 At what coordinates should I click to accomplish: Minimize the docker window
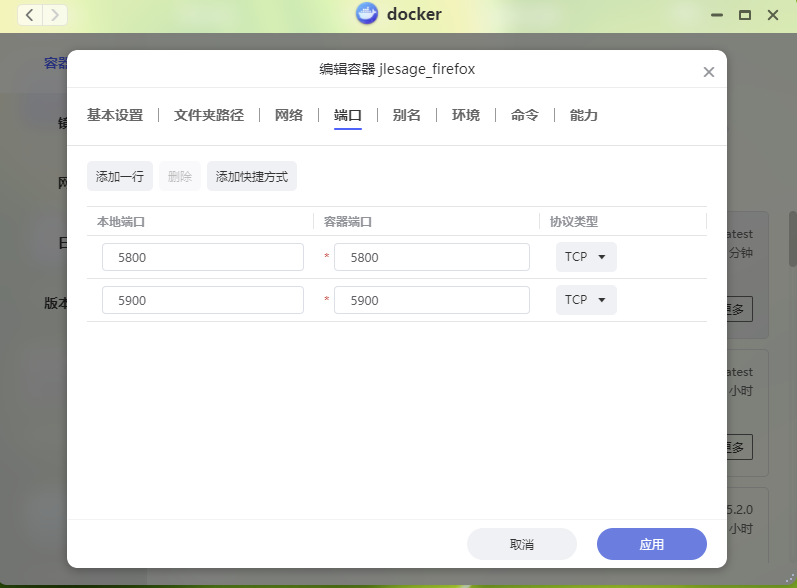click(716, 15)
